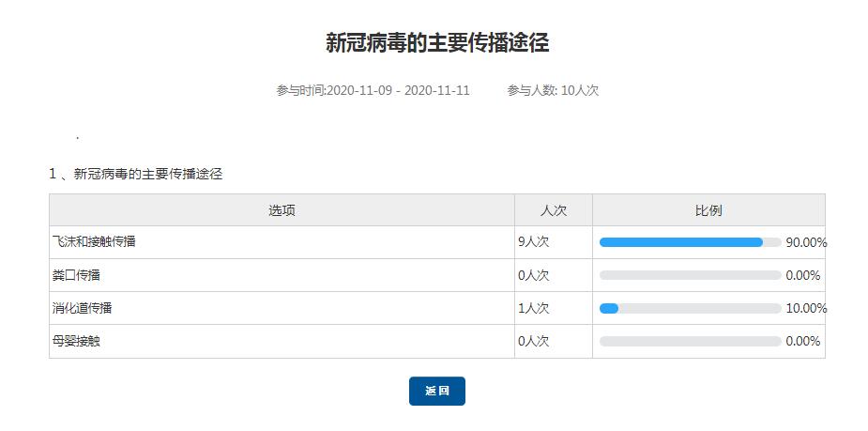The height and width of the screenshot is (431, 868).
Task: Select the 参与时间 date range text
Action: (x=373, y=91)
